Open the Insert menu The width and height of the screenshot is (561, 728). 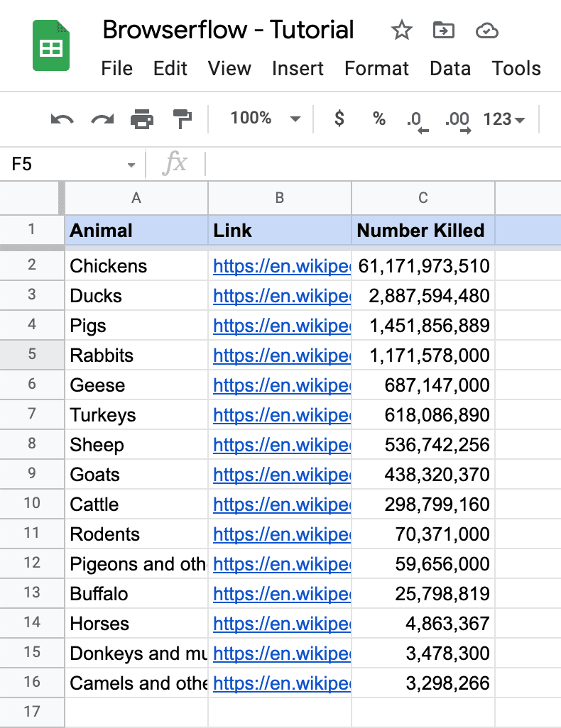tap(298, 69)
